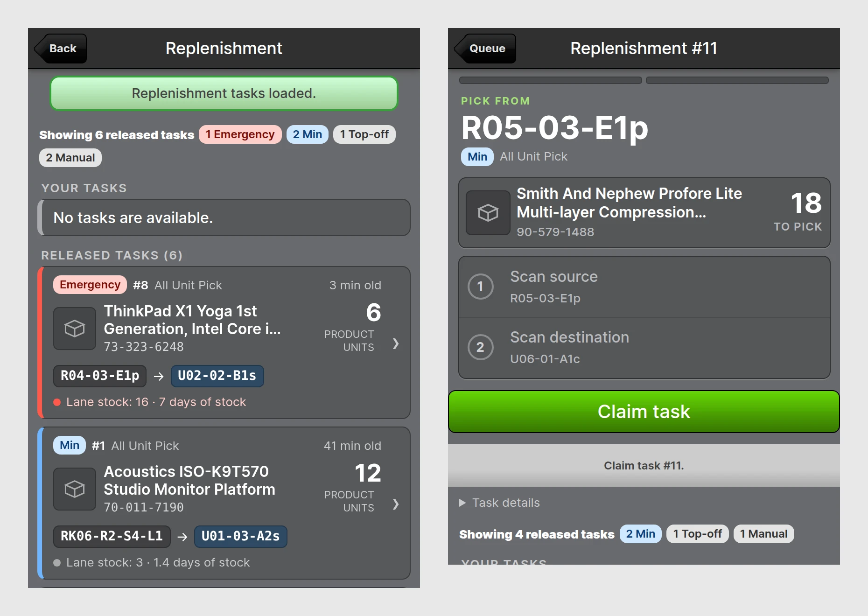
Task: Click the red lane stock status dot
Action: (57, 402)
